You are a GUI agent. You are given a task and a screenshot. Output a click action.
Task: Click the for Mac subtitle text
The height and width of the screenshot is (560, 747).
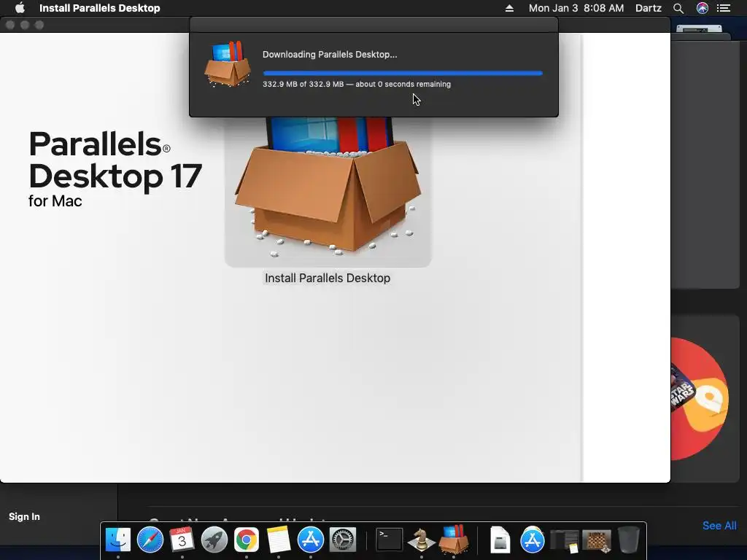(55, 201)
